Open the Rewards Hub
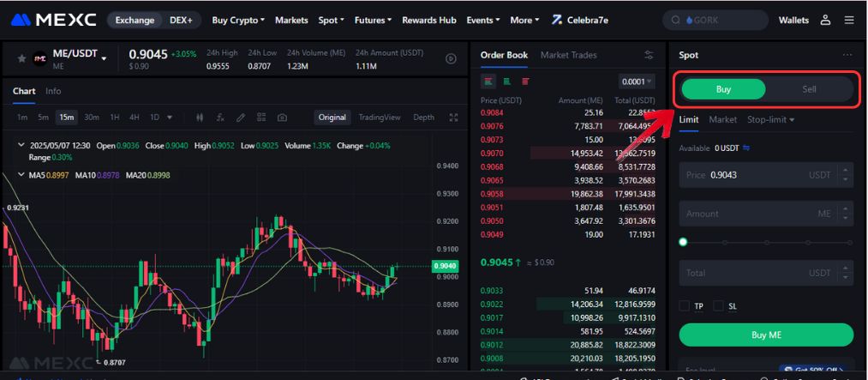The width and height of the screenshot is (868, 380). point(429,20)
